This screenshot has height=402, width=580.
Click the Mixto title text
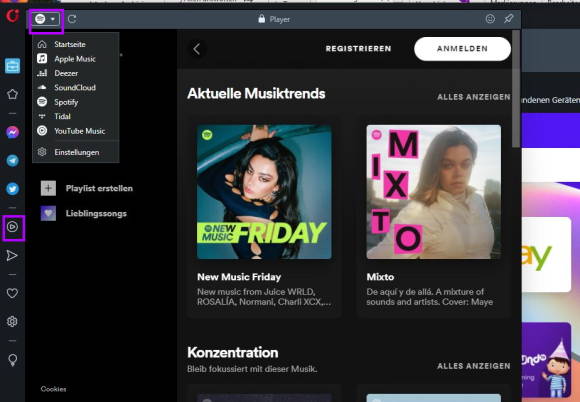(380, 277)
